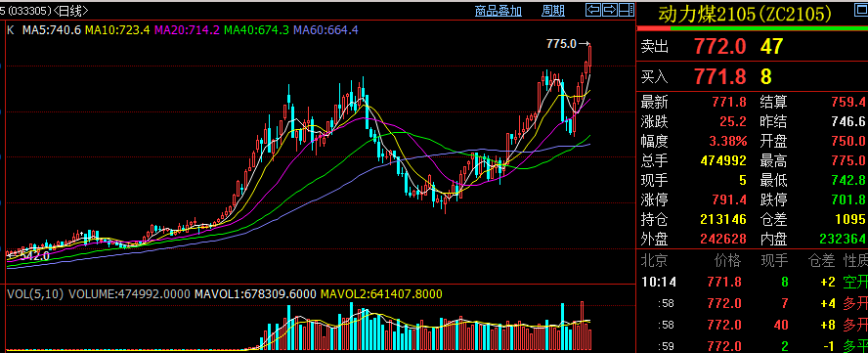
Task: Click the 跌停 limit-down value 701.8
Action: [x=848, y=199]
